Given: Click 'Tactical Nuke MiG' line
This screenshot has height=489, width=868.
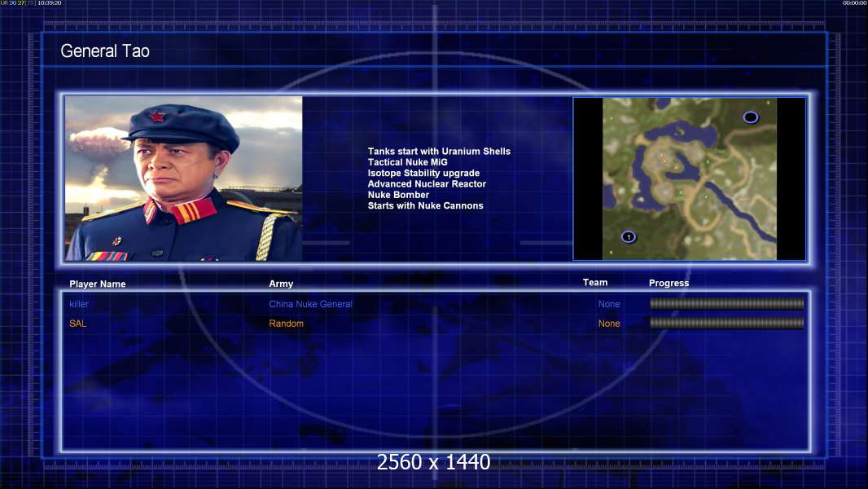Looking at the screenshot, I should pyautogui.click(x=407, y=162).
